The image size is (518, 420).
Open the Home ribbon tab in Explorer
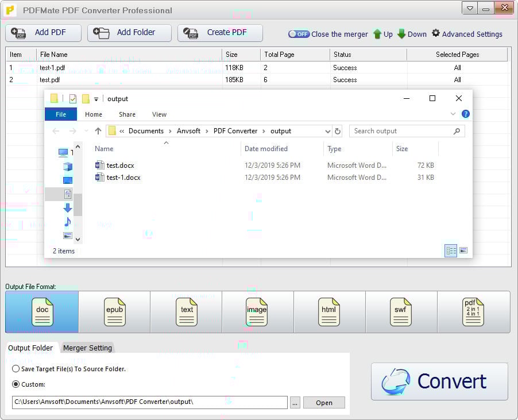(x=94, y=114)
